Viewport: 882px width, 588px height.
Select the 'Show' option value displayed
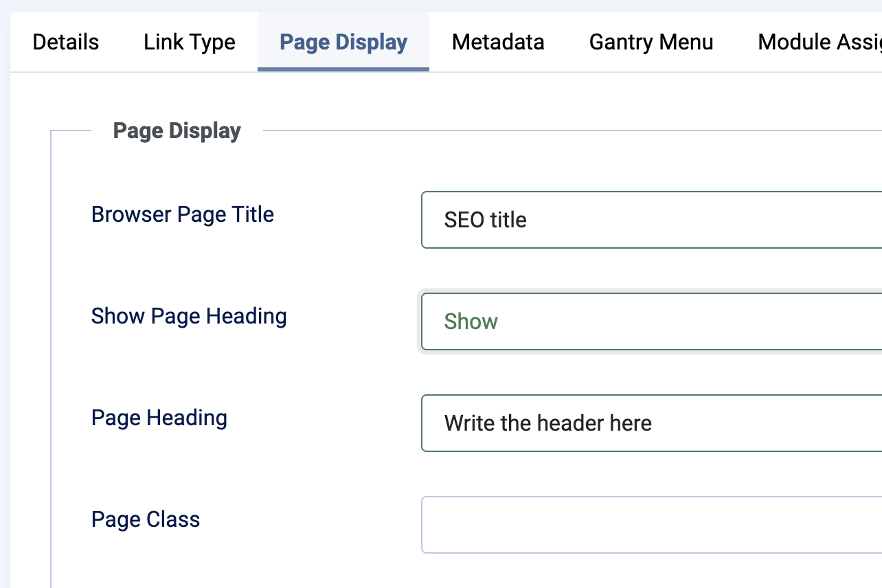click(471, 321)
